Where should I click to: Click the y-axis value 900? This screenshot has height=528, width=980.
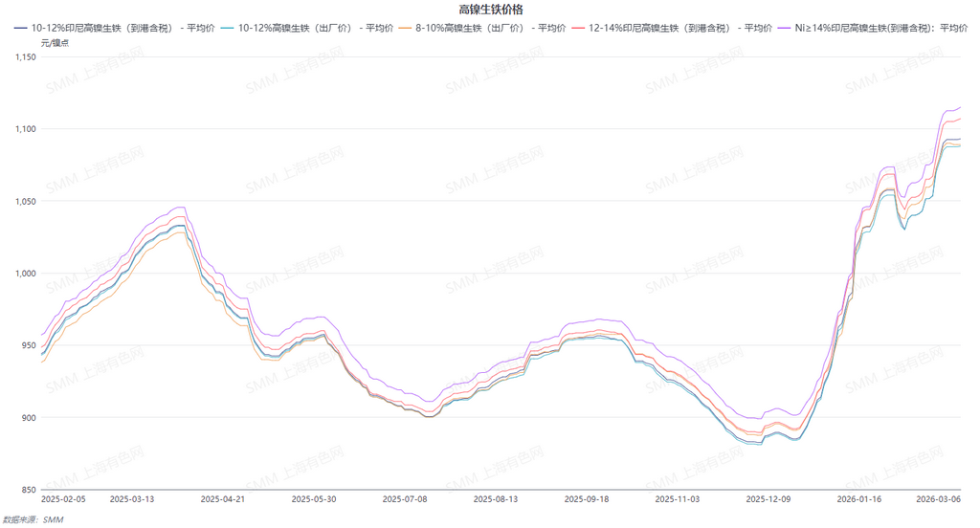click(29, 417)
